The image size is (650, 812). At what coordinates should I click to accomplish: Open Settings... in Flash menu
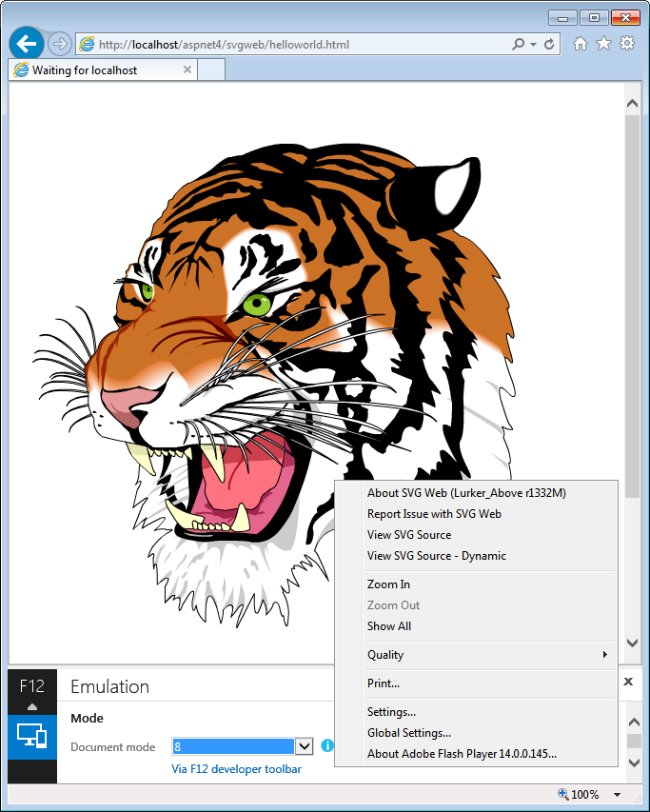coord(476,712)
